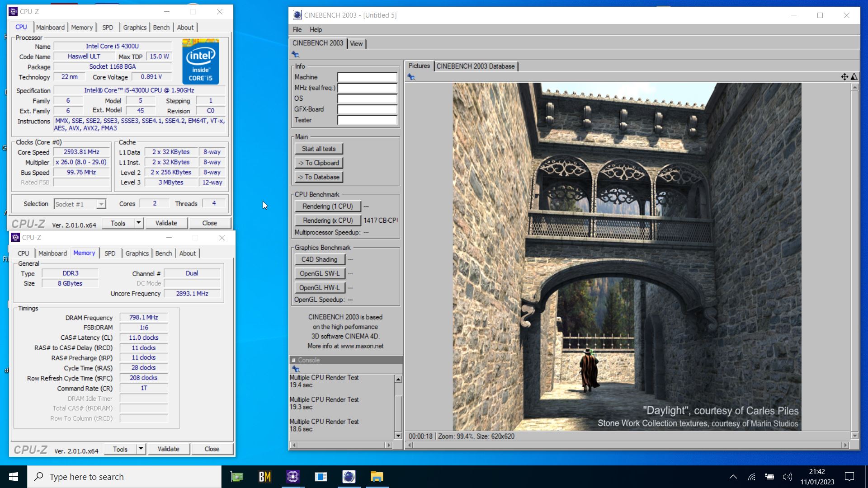
Task: Open CPU tab in bottom CPU-Z window
Action: (x=24, y=253)
